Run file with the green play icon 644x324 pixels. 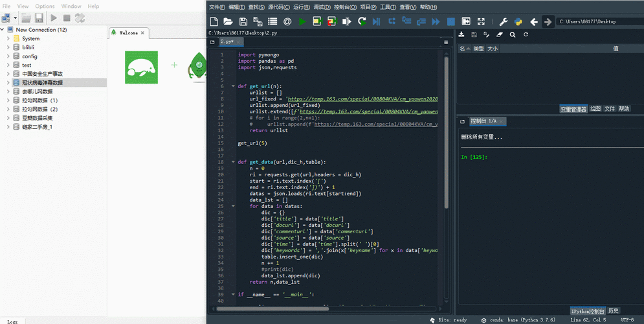(x=302, y=21)
